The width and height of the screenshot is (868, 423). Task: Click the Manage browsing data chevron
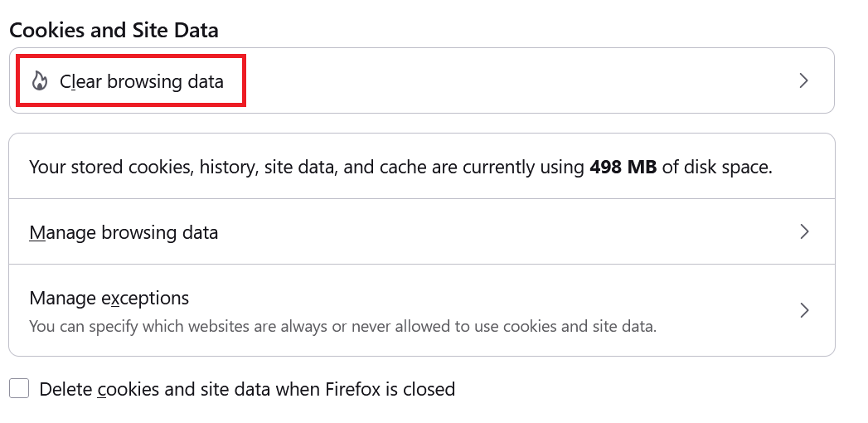coord(803,231)
